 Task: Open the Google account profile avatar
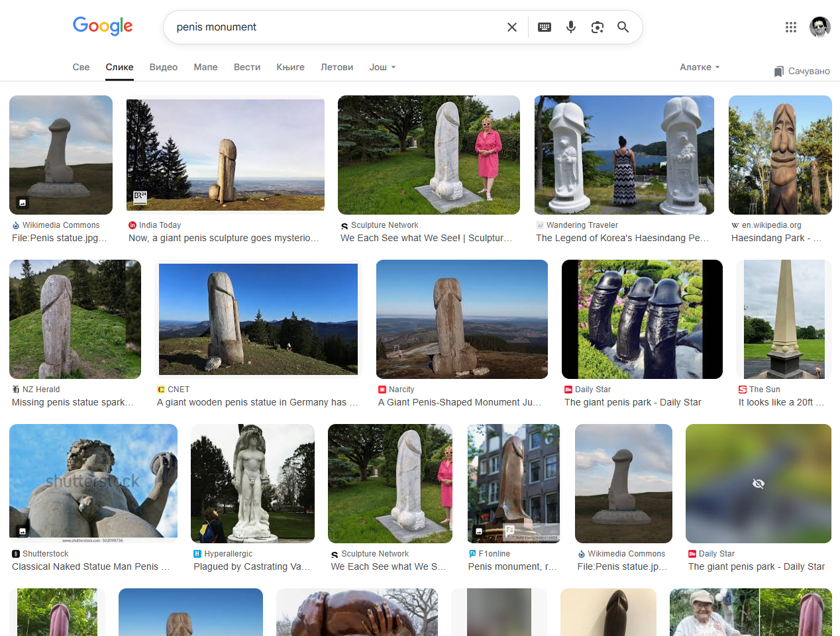pyautogui.click(x=820, y=27)
